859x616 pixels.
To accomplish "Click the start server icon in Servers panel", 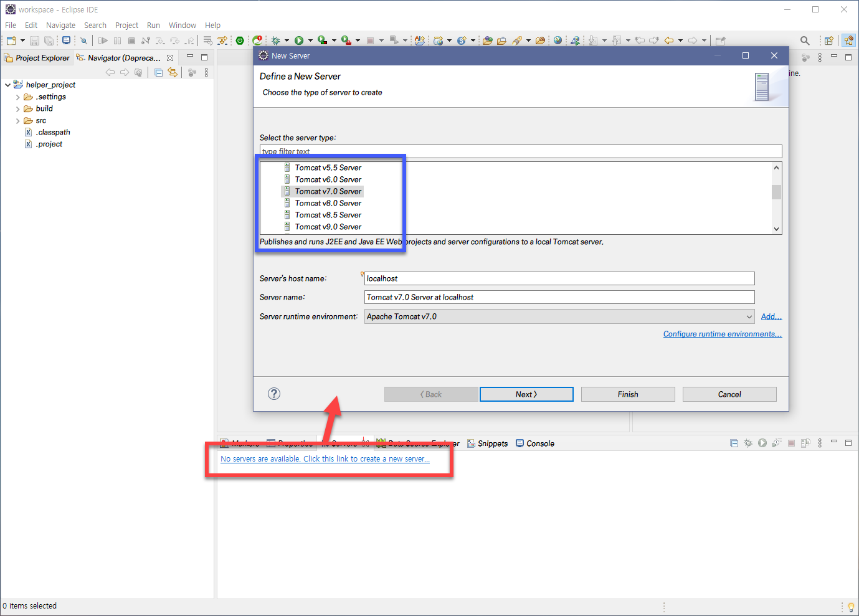I will pyautogui.click(x=762, y=443).
